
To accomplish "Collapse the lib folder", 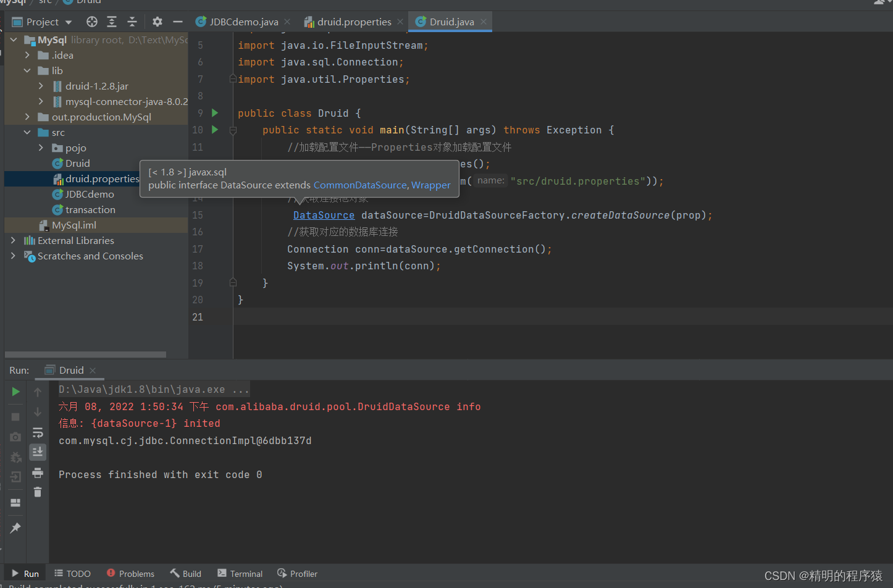I will coord(27,70).
